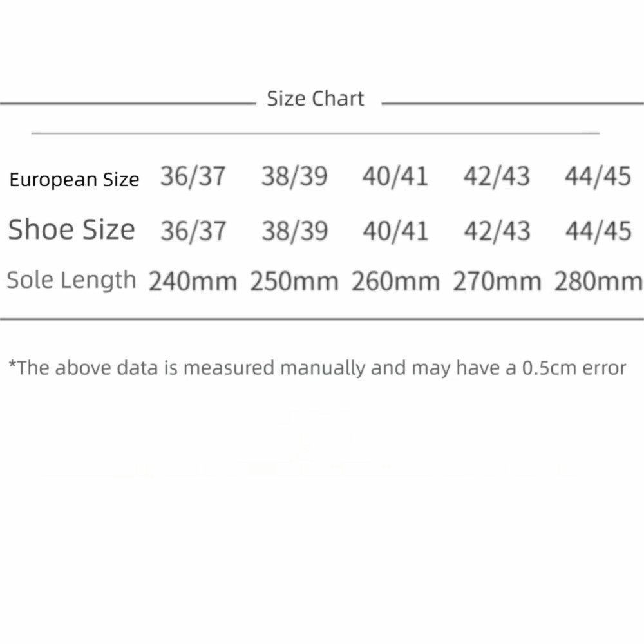
Task: Choose the 270mm sole length value
Action: point(497,281)
